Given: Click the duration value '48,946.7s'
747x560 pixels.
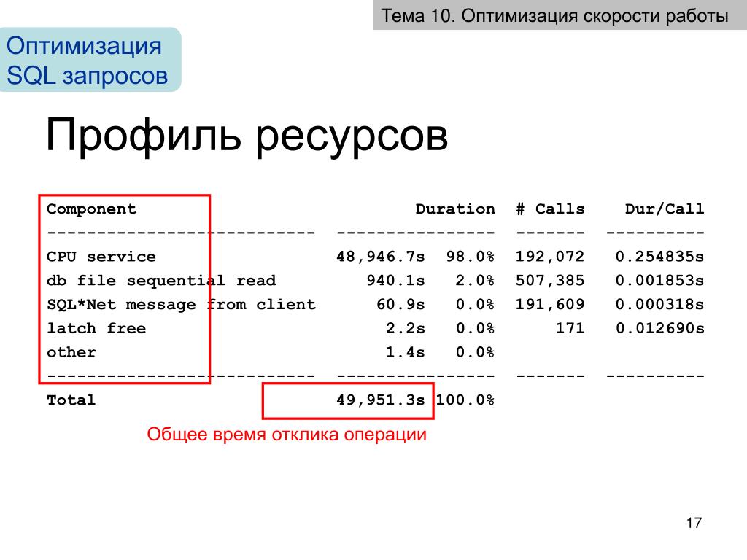Looking at the screenshot, I should pos(380,257).
